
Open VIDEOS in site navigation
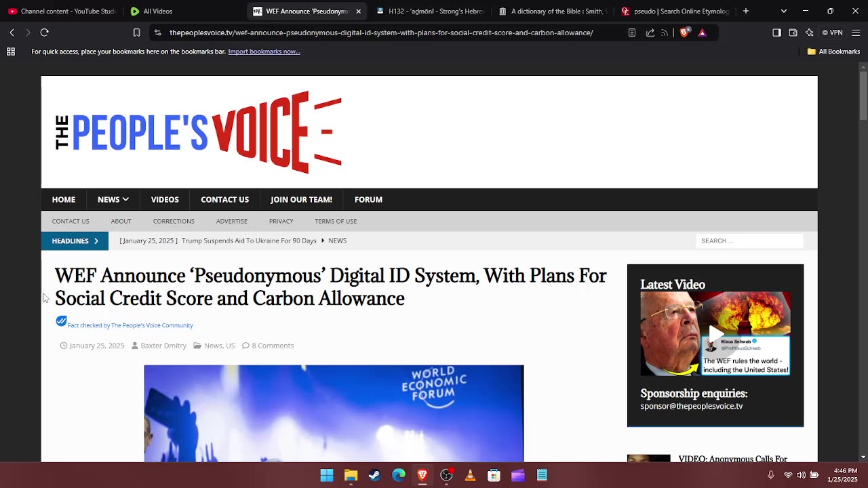pos(165,199)
